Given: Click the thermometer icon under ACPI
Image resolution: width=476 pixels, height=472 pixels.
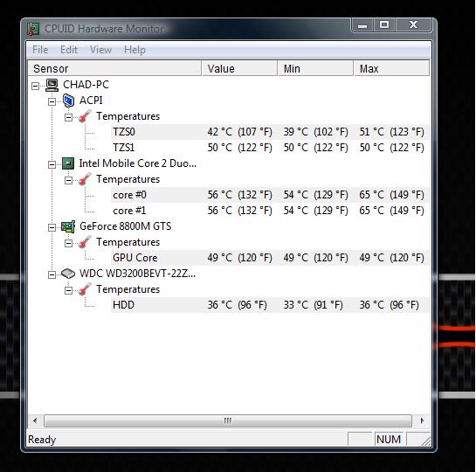Looking at the screenshot, I should pos(85,116).
